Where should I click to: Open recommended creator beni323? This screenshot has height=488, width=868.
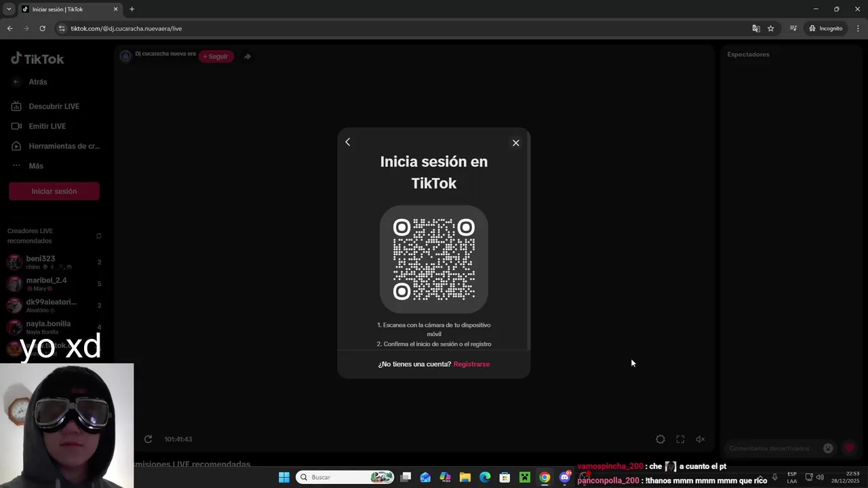(53, 262)
